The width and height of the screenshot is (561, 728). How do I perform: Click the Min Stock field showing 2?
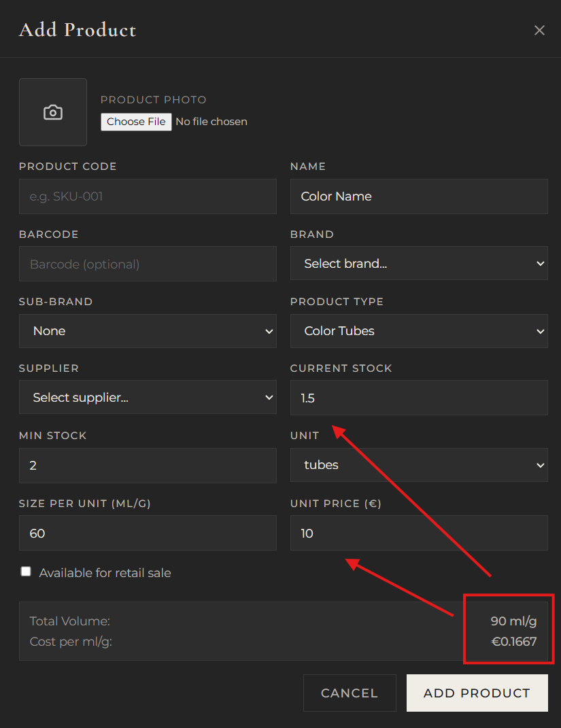point(148,465)
